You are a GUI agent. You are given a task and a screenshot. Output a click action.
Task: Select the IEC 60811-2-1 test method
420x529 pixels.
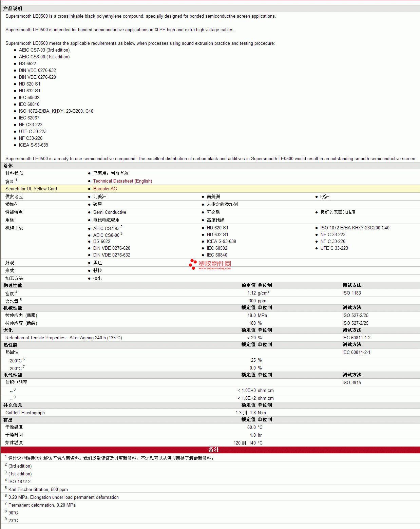(357, 353)
